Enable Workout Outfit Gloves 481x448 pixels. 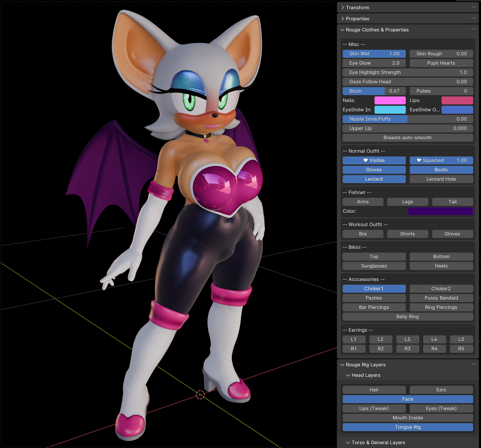(x=453, y=234)
